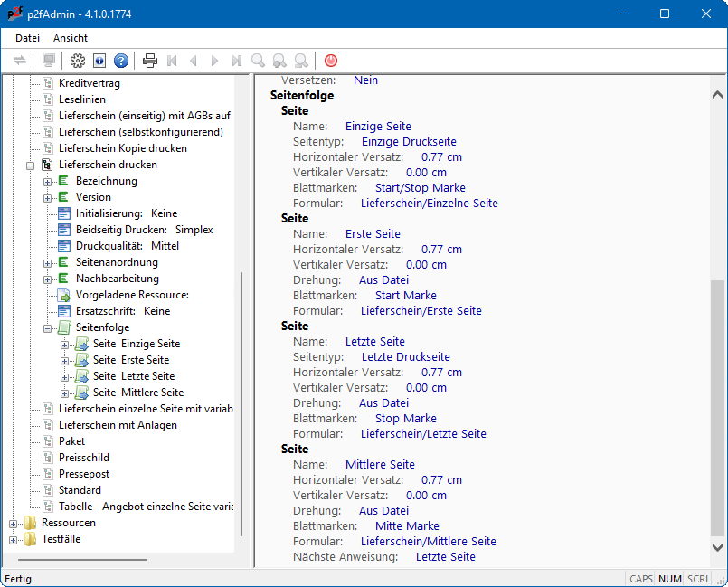The width and height of the screenshot is (728, 587).
Task: Click the blue help question mark icon
Action: pyautogui.click(x=121, y=61)
